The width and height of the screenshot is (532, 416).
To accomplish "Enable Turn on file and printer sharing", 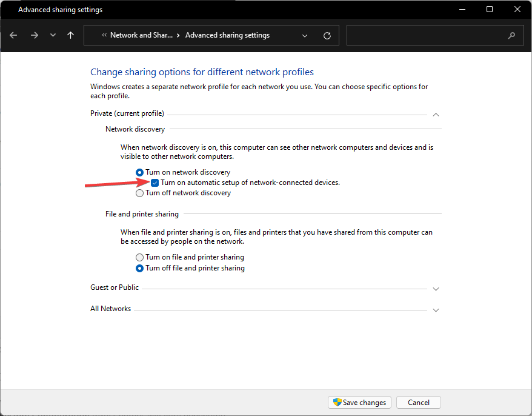I will pyautogui.click(x=140, y=257).
